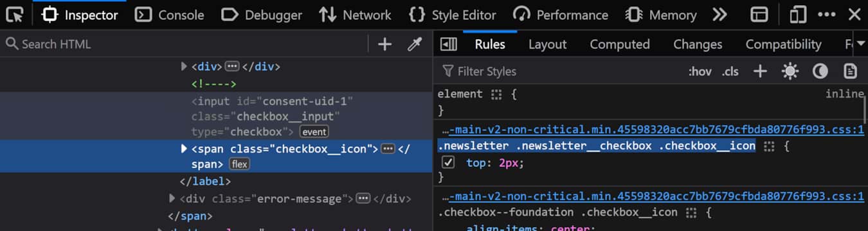Activate the element picker tool
Image resolution: width=868 pixels, height=231 pixels.
click(x=14, y=15)
